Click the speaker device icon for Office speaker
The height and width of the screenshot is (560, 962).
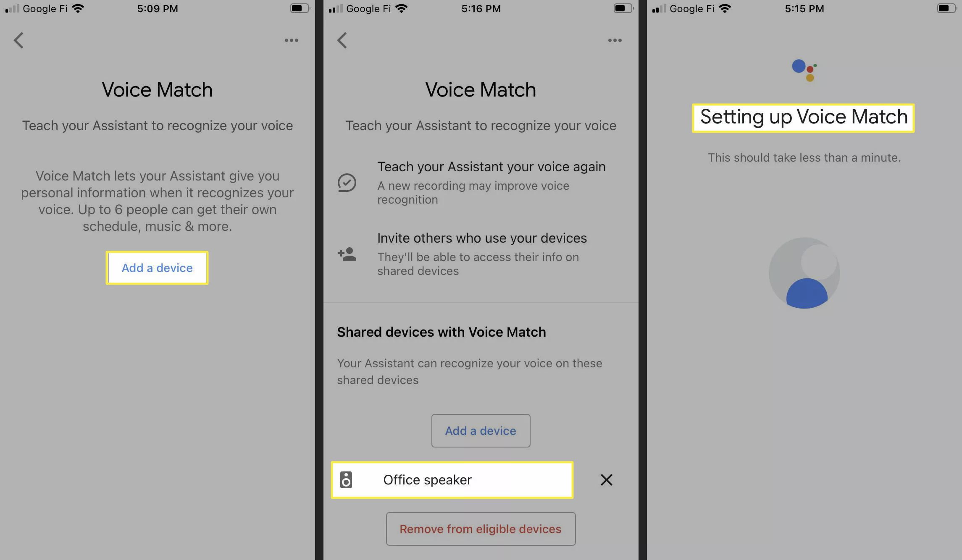coord(346,480)
